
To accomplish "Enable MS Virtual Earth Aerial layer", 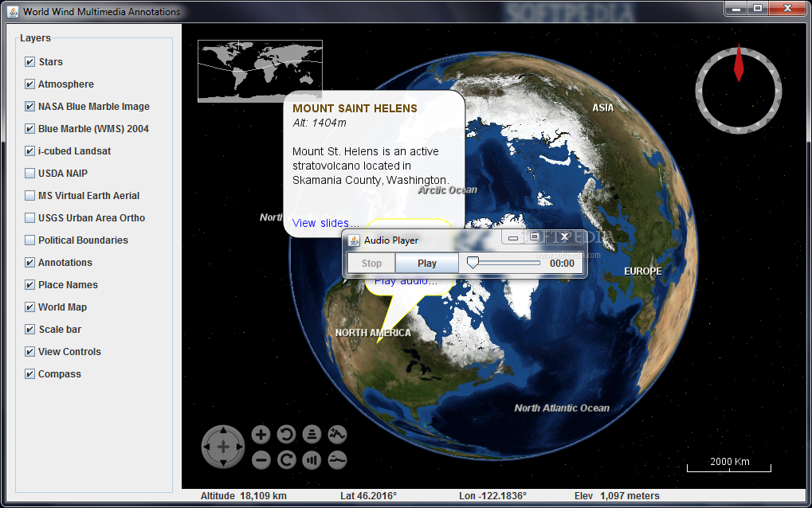I will pos(29,196).
